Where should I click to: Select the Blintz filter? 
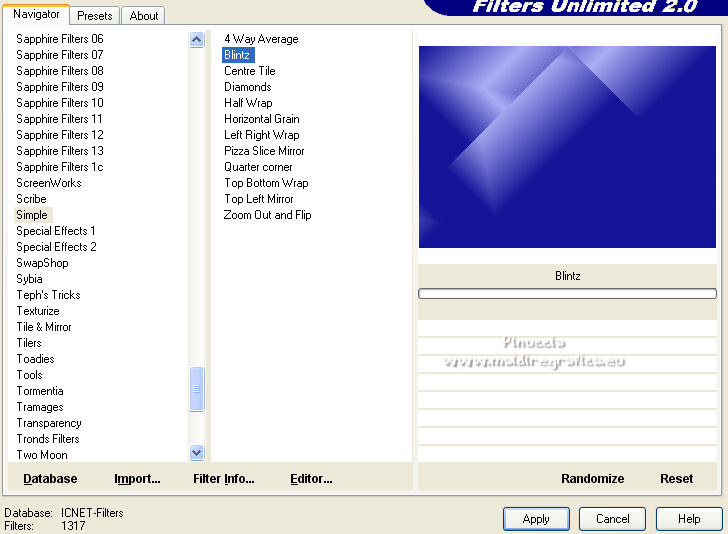pos(237,55)
